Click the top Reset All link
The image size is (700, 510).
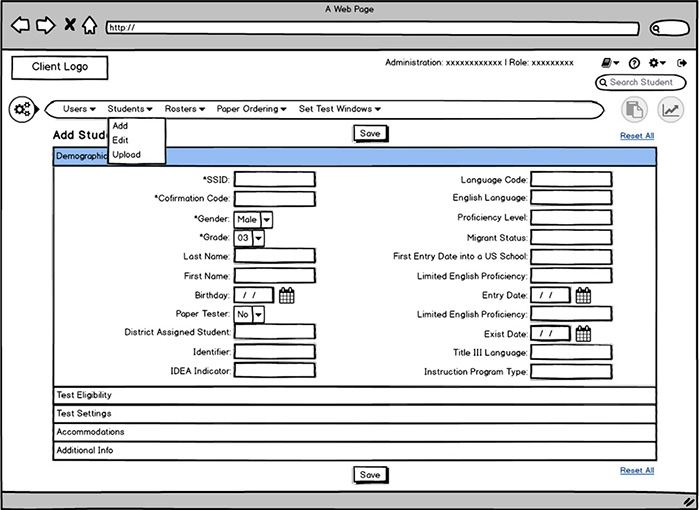(x=637, y=136)
